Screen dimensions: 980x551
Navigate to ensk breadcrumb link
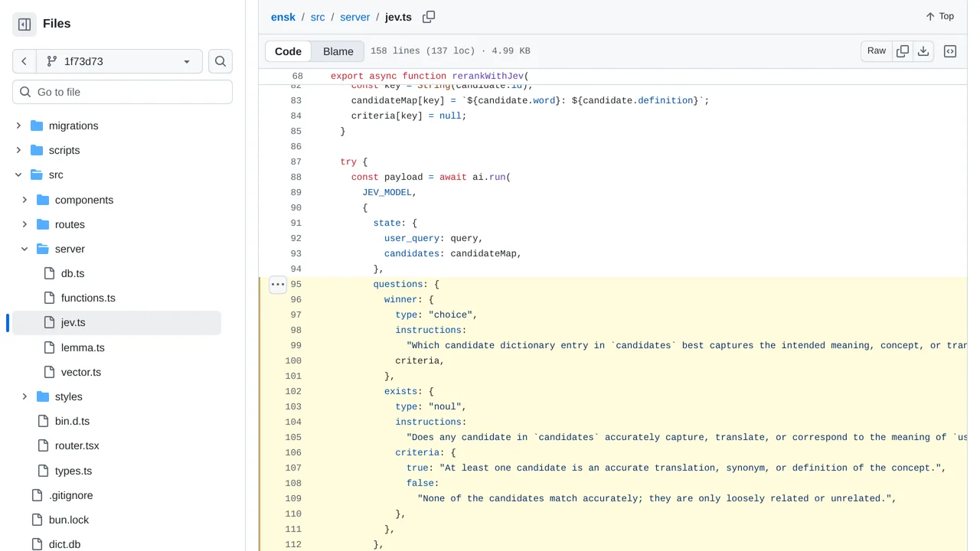coord(283,17)
